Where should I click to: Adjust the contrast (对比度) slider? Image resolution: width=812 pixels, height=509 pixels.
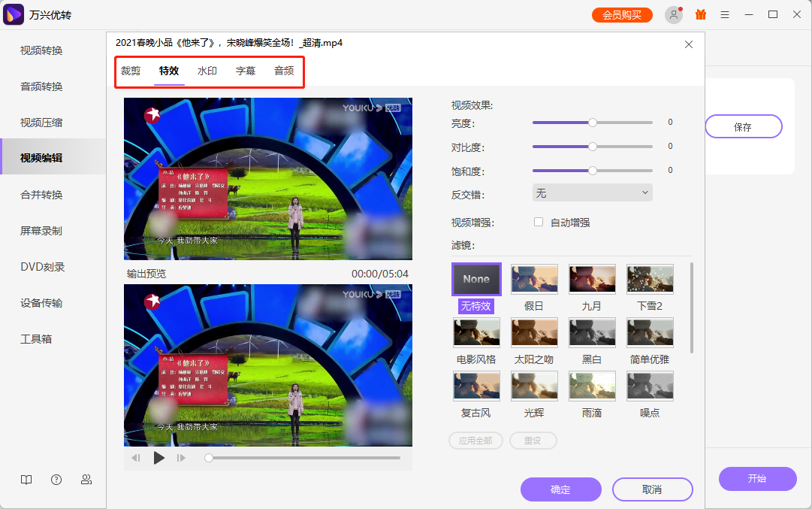coord(593,147)
